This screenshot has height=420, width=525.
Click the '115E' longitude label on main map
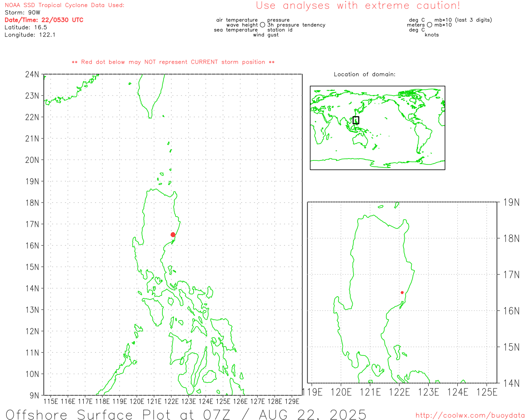(50, 402)
